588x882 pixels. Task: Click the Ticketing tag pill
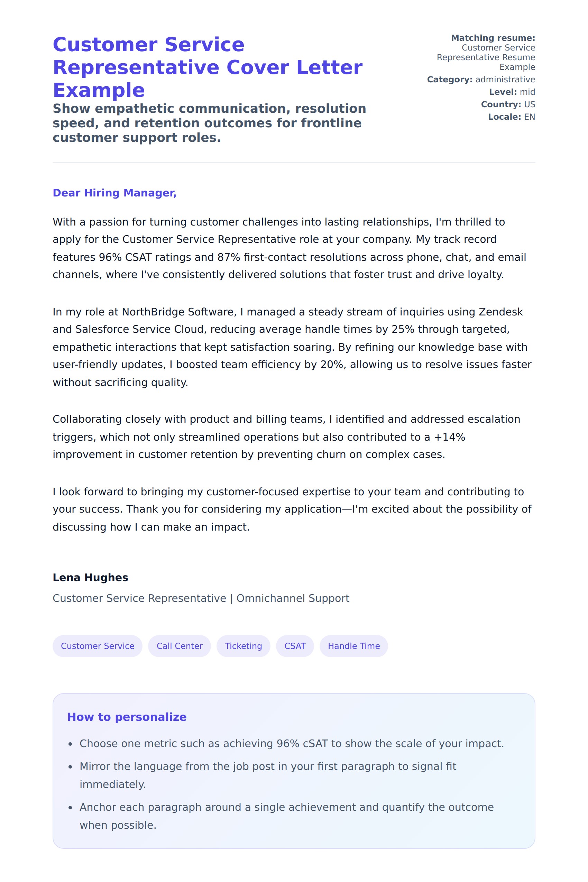tap(244, 646)
